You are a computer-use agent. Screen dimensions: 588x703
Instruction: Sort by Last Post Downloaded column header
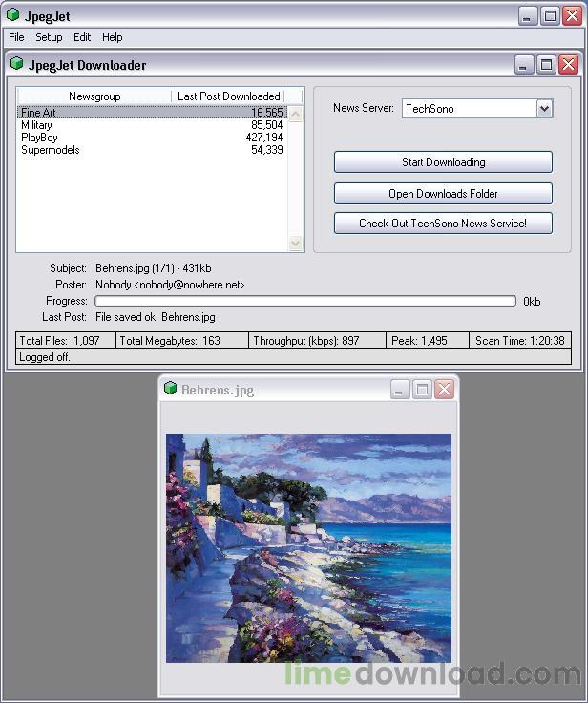coord(228,96)
